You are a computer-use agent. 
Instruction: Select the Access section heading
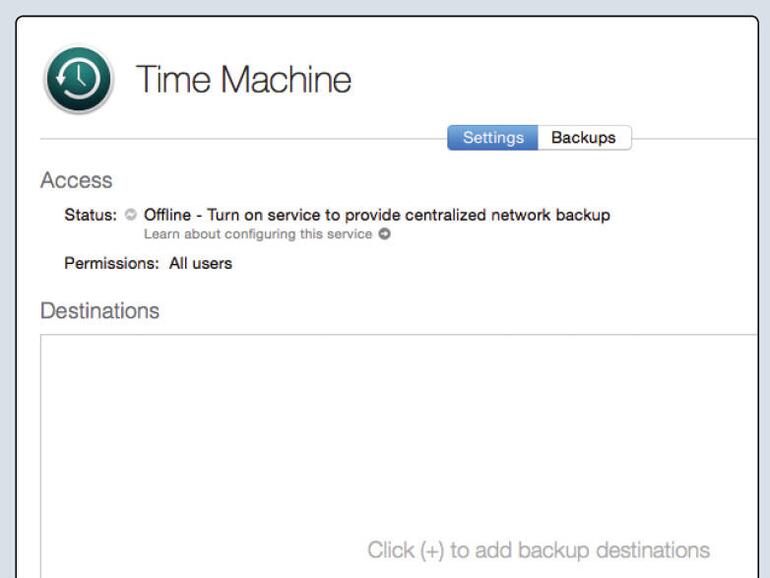tap(76, 181)
